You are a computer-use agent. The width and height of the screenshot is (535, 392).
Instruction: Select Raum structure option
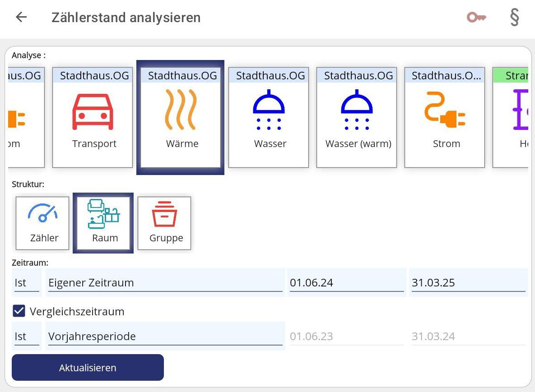click(103, 223)
